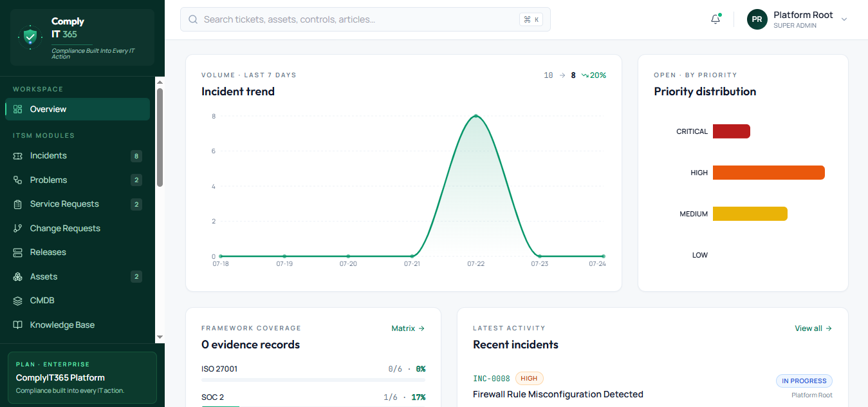The height and width of the screenshot is (407, 868).
Task: Click the 07-24 chart data point
Action: [603, 256]
